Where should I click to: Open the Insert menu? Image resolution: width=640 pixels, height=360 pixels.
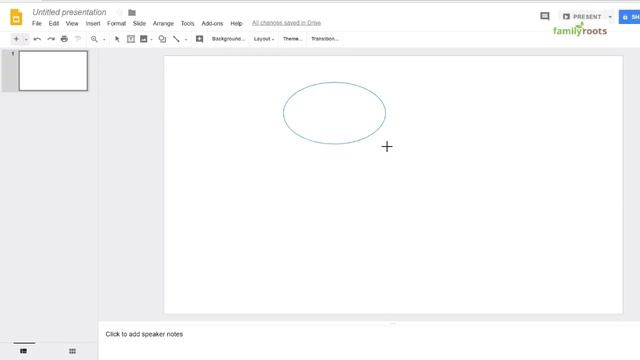(93, 24)
